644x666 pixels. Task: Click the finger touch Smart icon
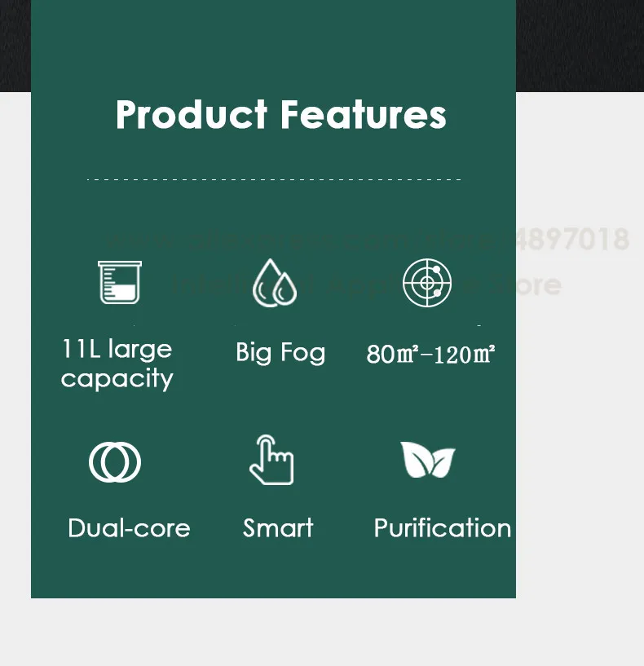(x=271, y=460)
